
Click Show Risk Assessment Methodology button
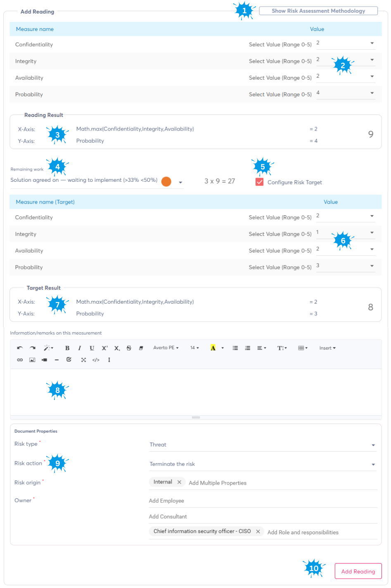pos(318,11)
